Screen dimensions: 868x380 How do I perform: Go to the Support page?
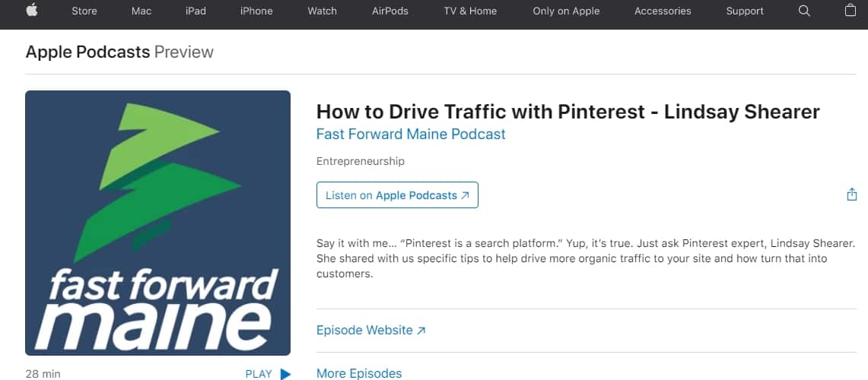pyautogui.click(x=745, y=11)
